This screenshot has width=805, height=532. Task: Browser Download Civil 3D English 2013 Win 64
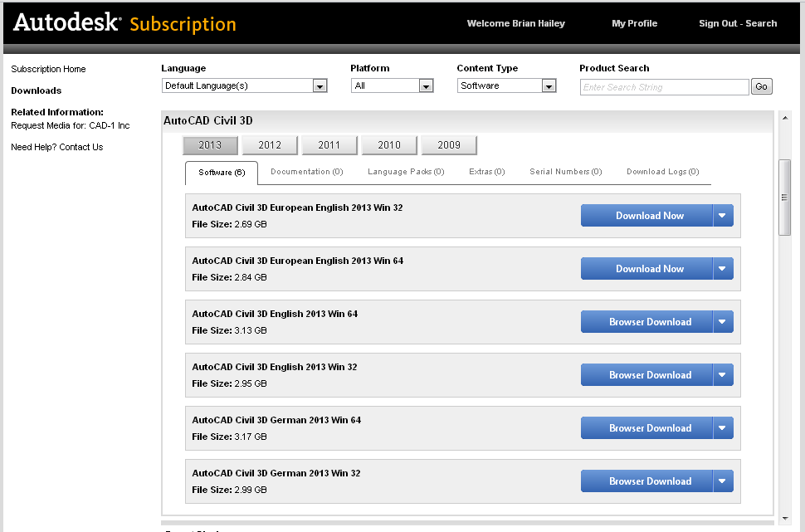click(x=646, y=322)
